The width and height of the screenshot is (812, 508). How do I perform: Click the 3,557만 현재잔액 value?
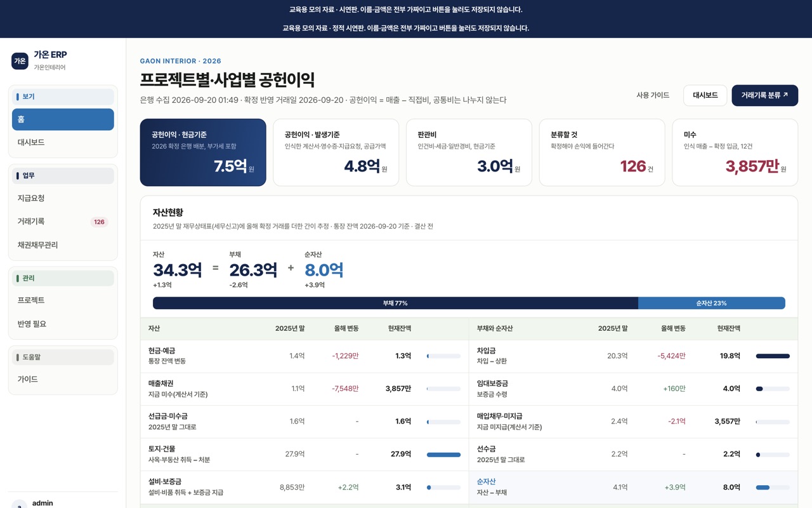[x=727, y=422]
